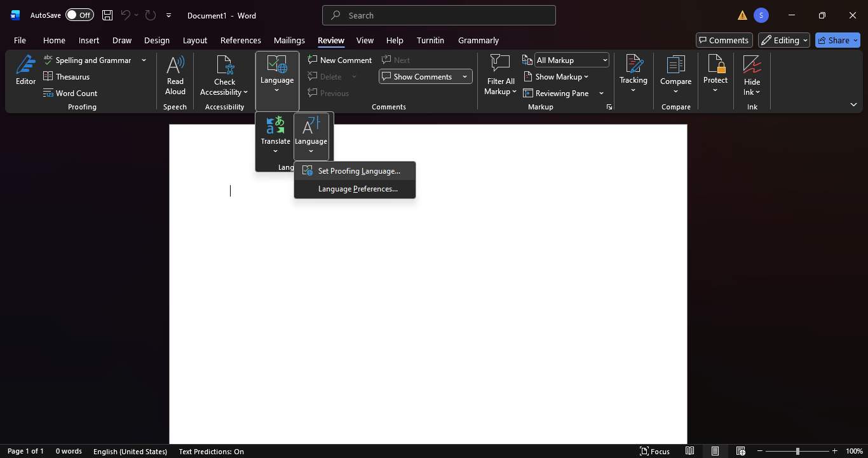This screenshot has height=458, width=868.
Task: Customize Quick Access Toolbar dropdown
Action: tap(168, 15)
